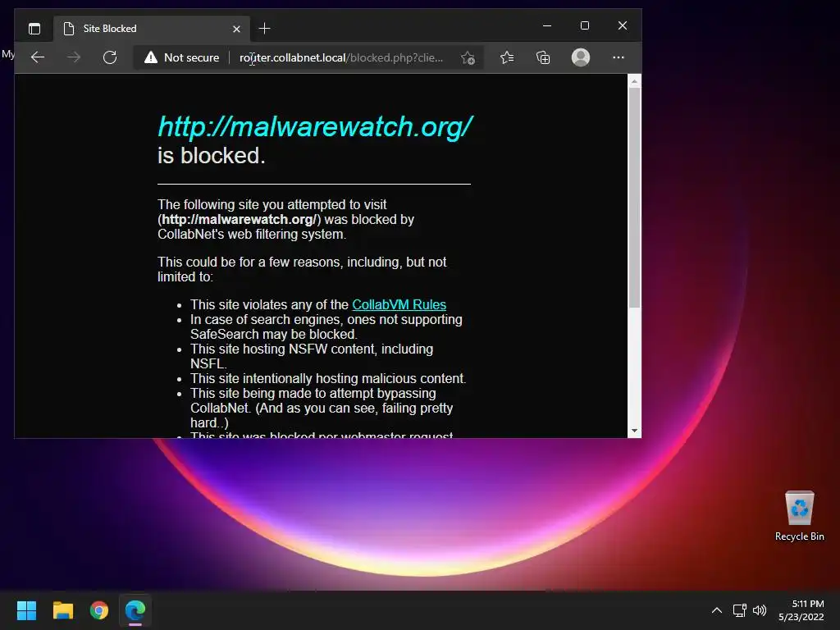This screenshot has width=840, height=630.
Task: Click the Microsoft Edge taskbar icon
Action: (135, 610)
